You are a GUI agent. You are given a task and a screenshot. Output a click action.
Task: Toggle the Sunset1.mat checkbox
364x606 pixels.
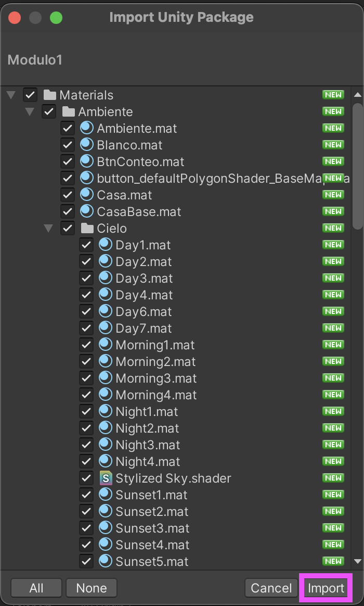pyautogui.click(x=86, y=495)
